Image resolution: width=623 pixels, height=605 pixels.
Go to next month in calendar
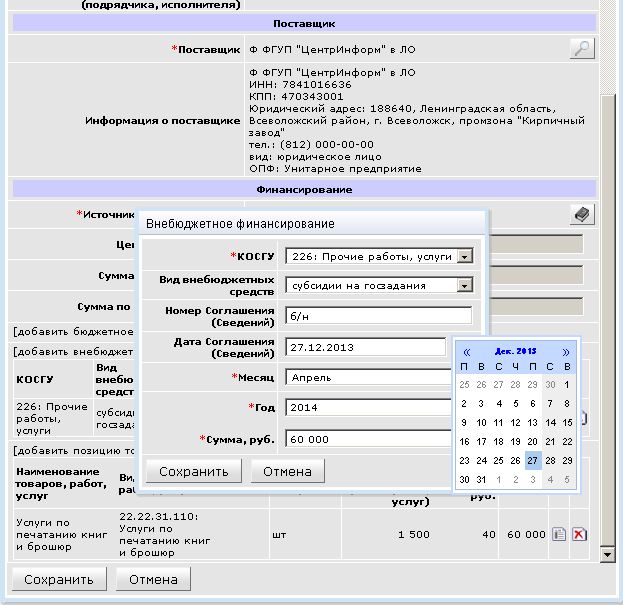566,352
